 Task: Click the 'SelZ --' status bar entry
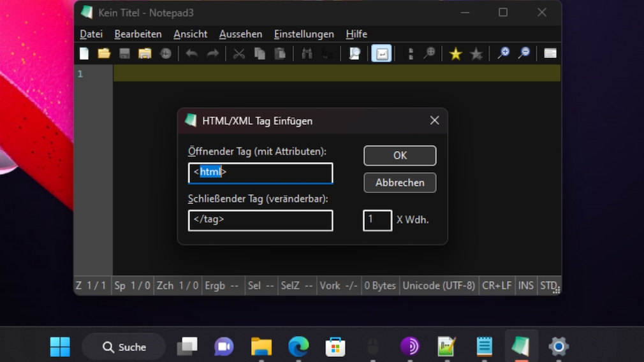point(296,286)
